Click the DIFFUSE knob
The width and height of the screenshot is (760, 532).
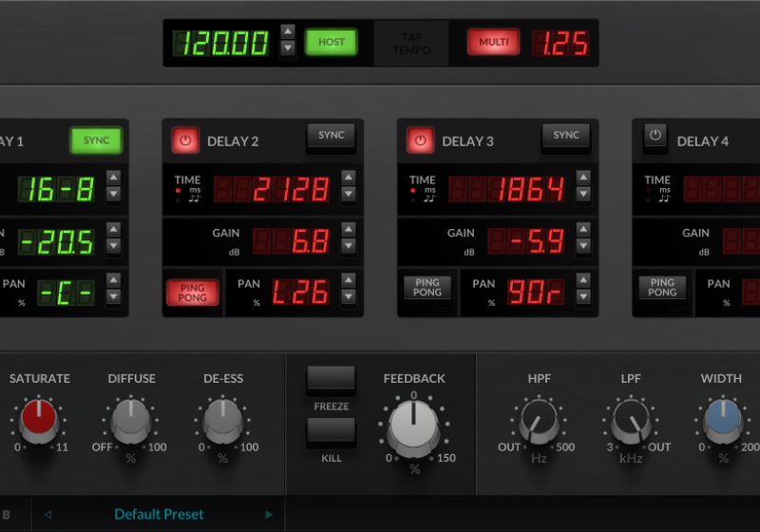coord(131,420)
